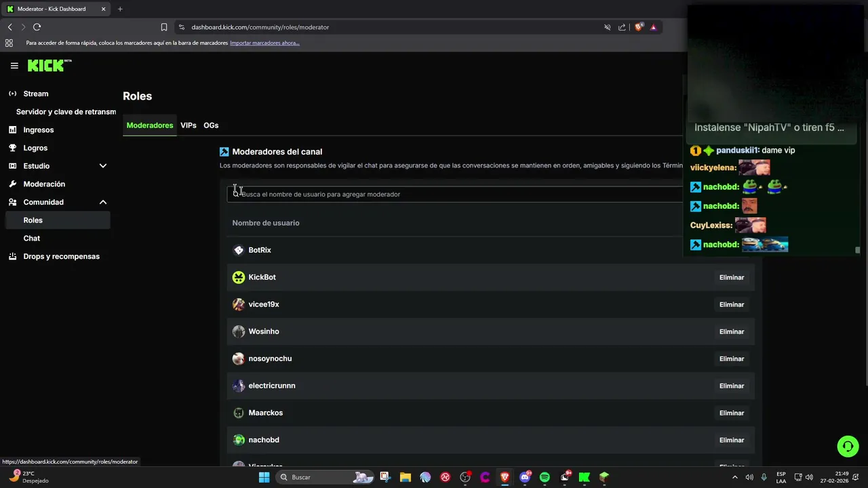Viewport: 868px width, 488px height.
Task: Click the Logros trophy icon in sidebar
Action: pyautogui.click(x=12, y=148)
